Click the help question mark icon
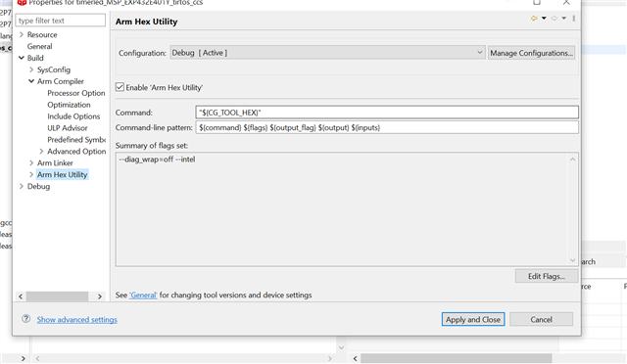 click(26, 319)
